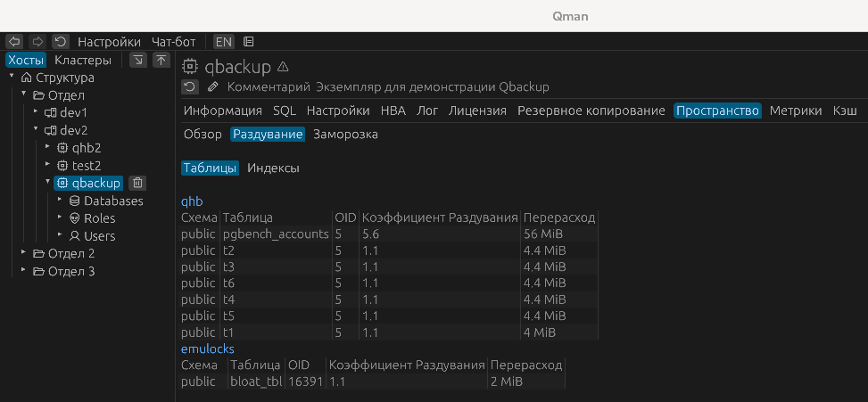Click the log panel icon beside EN
The image size is (868, 402).
pos(249,41)
